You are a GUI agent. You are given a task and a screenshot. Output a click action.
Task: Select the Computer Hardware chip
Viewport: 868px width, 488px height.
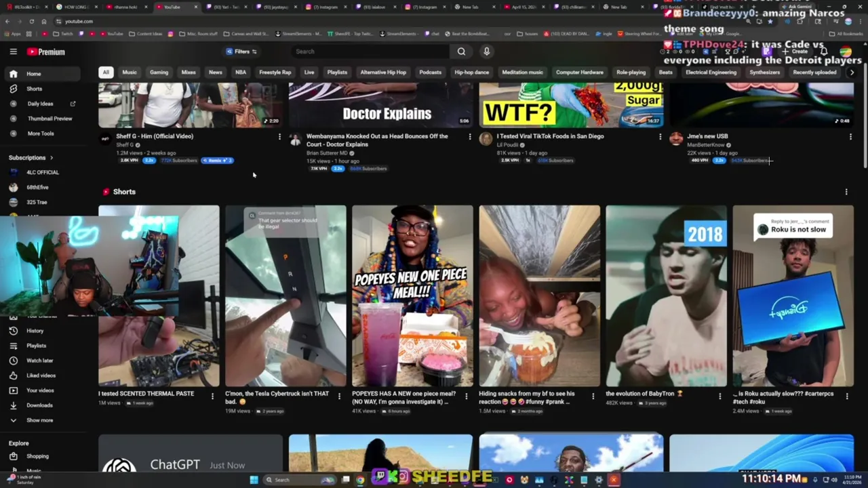[579, 73]
